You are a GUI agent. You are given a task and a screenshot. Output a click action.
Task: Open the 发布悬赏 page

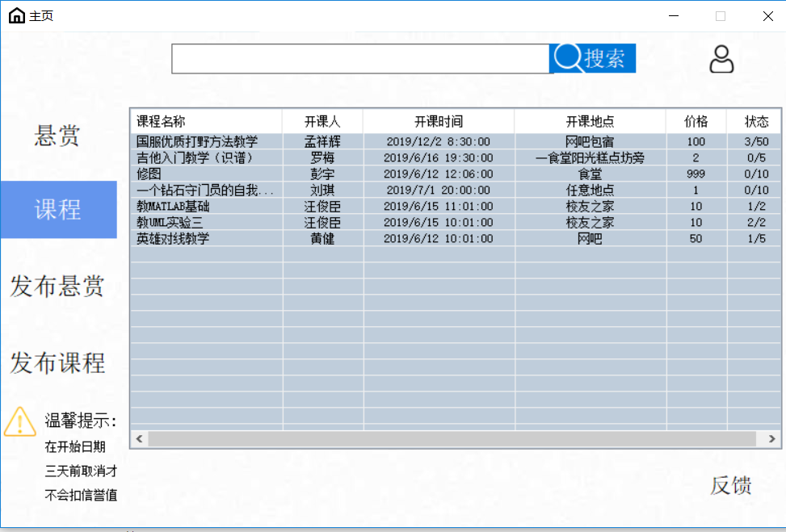point(57,286)
